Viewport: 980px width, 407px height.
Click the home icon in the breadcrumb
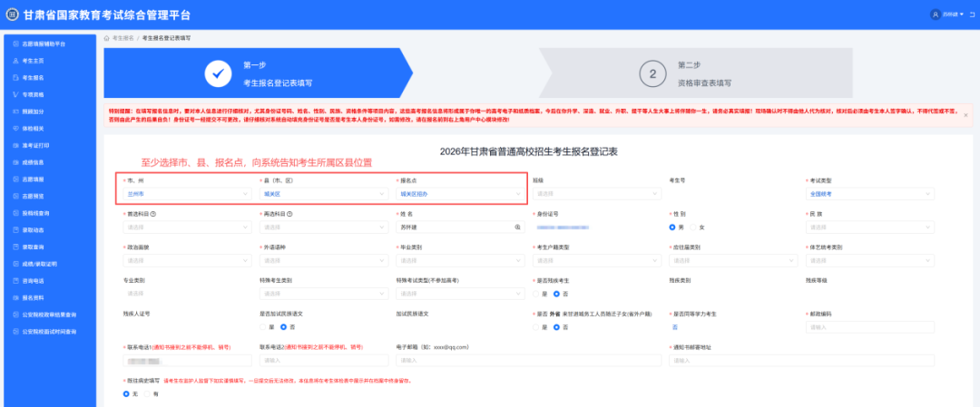(x=107, y=39)
